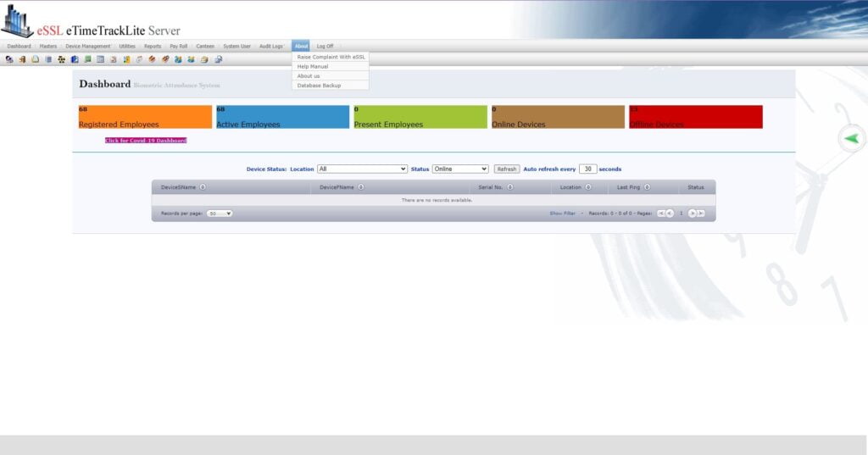The image size is (868, 455).
Task: Choose Help Manual from the About menu
Action: (331, 66)
